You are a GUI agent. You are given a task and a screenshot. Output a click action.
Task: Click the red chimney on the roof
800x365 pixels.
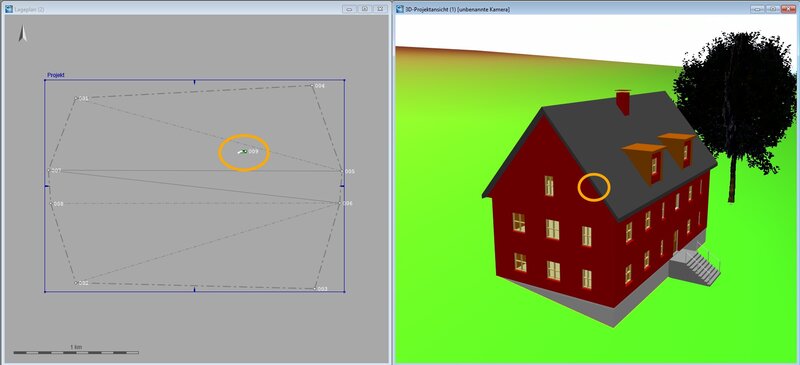[622, 103]
